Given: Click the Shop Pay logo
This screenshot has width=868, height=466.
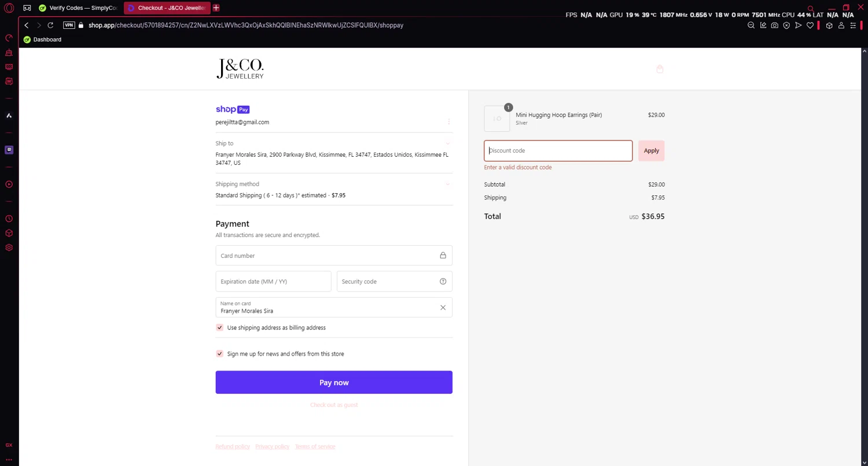Looking at the screenshot, I should coord(233,109).
